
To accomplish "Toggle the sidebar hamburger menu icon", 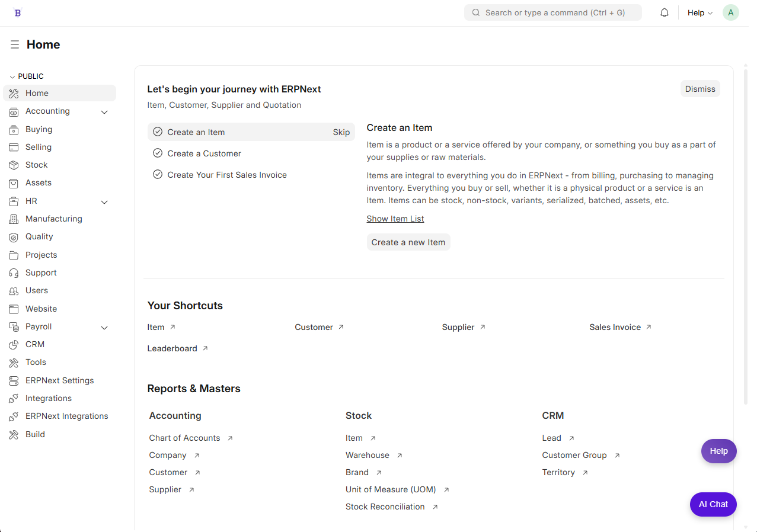I will coord(15,44).
